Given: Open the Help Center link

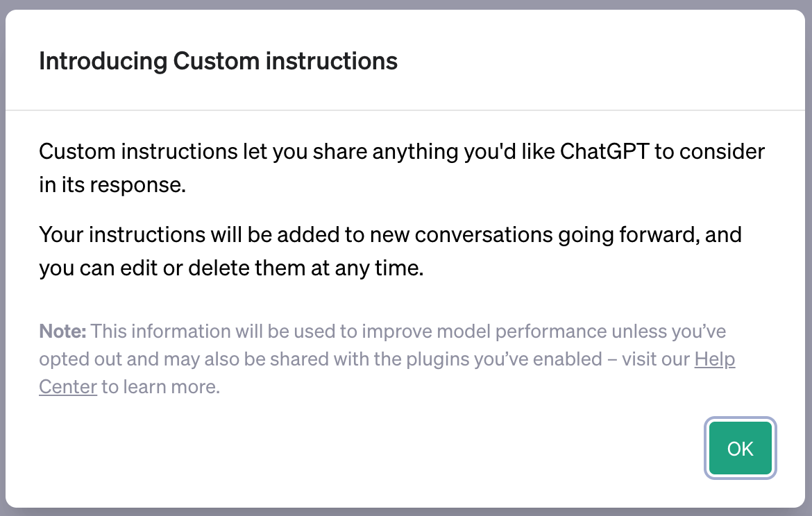Looking at the screenshot, I should (714, 360).
